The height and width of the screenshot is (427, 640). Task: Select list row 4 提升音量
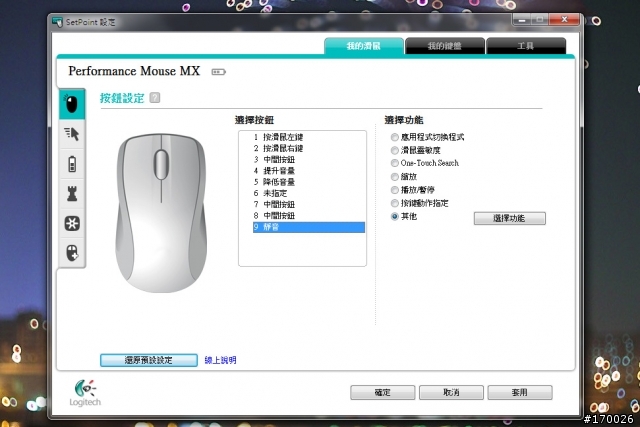(309, 171)
